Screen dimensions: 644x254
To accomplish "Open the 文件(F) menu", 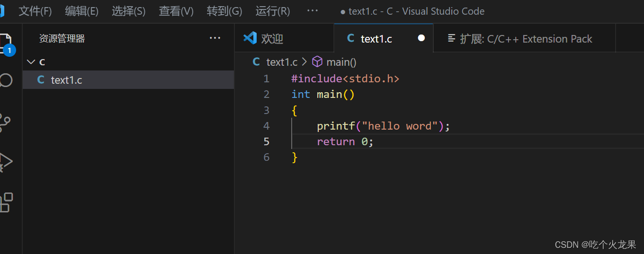I will (x=35, y=11).
